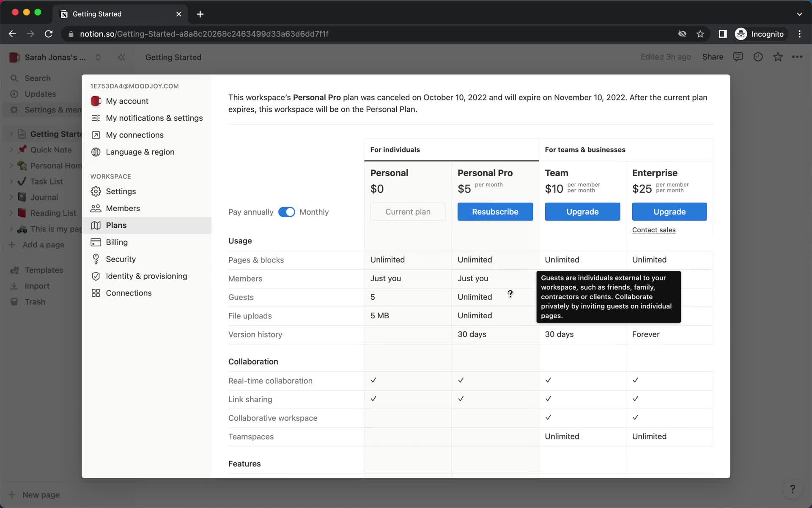Click the Security settings icon

[x=95, y=259]
